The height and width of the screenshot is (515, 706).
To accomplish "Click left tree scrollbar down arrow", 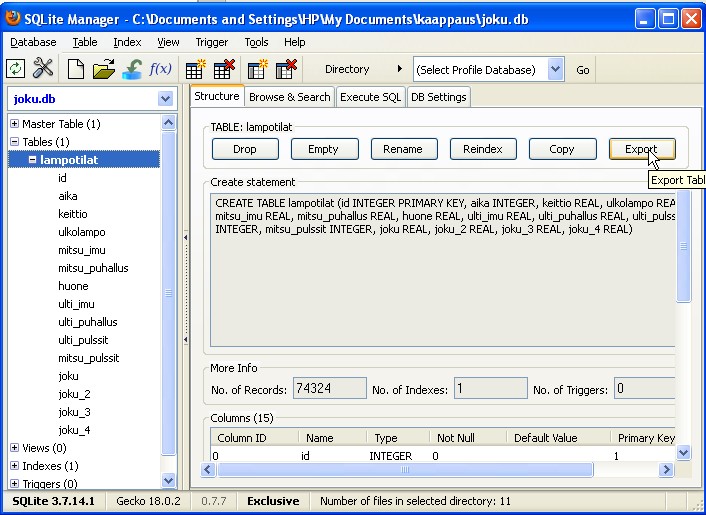I will click(168, 481).
